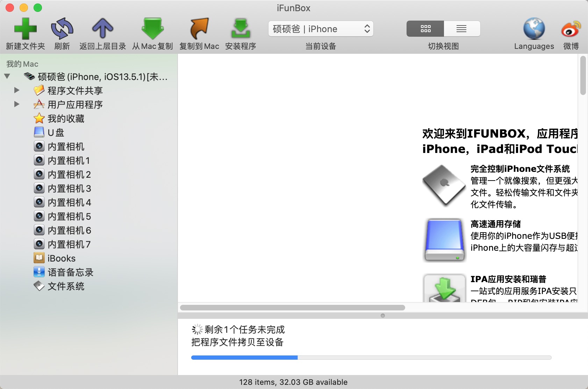Click the 完全控制iPhone文件系统 drive image

click(x=444, y=185)
